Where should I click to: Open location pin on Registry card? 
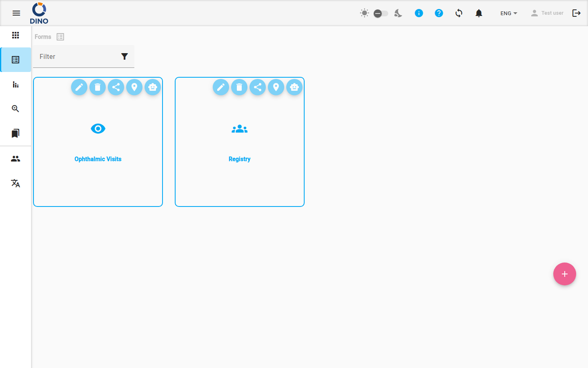coord(276,87)
